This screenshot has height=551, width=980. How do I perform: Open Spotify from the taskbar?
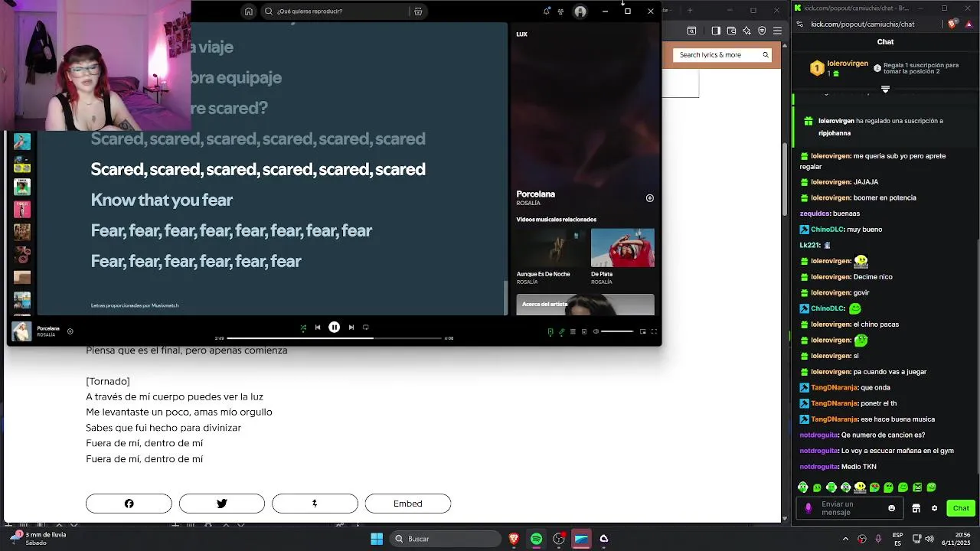pos(536,539)
